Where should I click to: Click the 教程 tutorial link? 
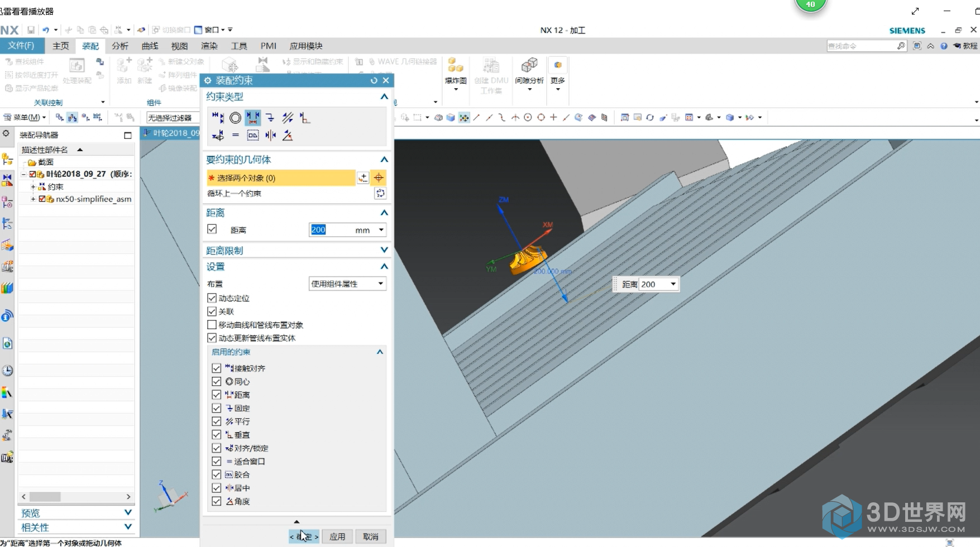click(x=965, y=46)
